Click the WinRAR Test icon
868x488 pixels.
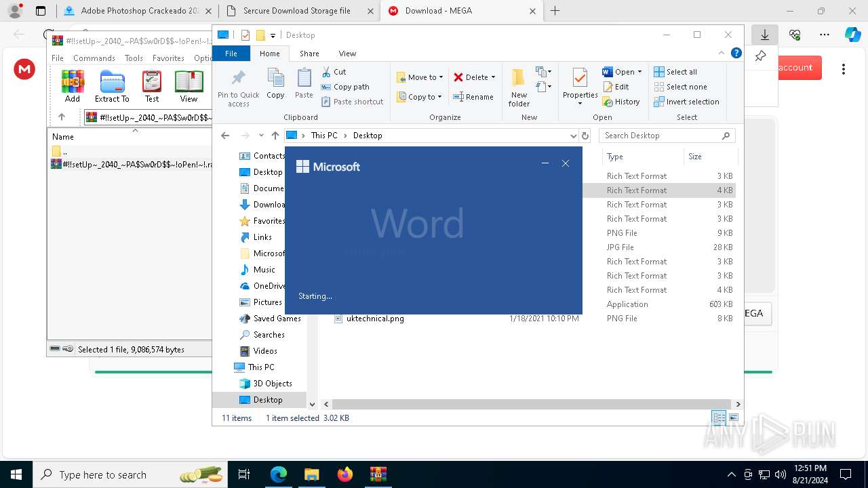[x=152, y=86]
